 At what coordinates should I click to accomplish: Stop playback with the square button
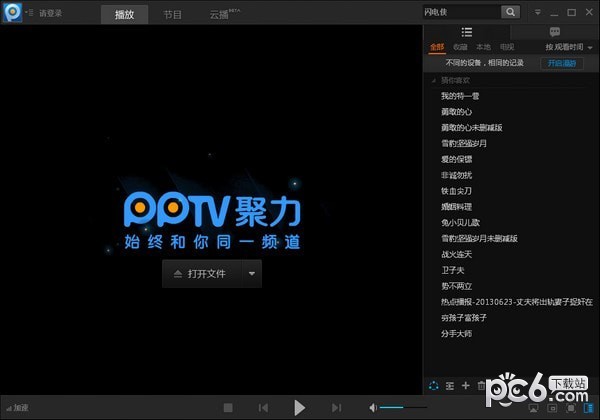(228, 408)
